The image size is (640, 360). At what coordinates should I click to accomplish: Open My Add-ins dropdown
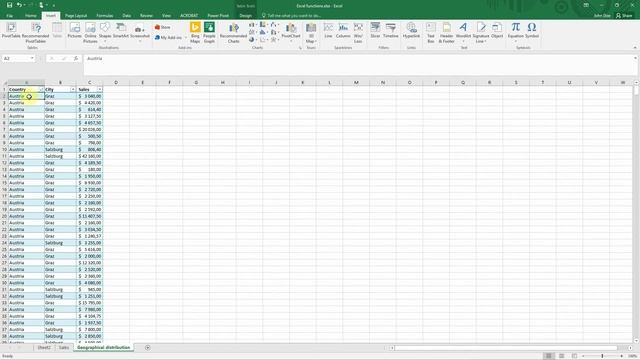pyautogui.click(x=171, y=38)
